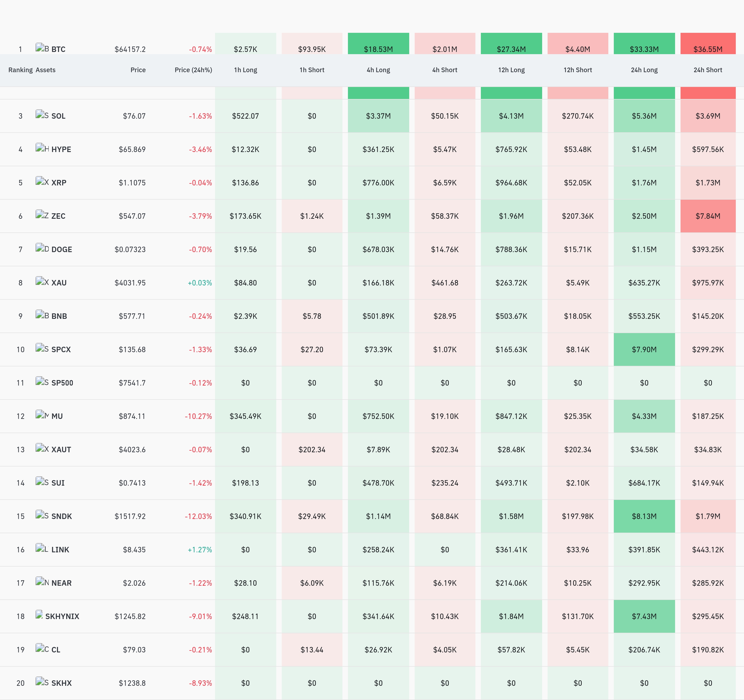744x700 pixels.
Task: Click the SKHYNIX asset icon
Action: (x=39, y=615)
